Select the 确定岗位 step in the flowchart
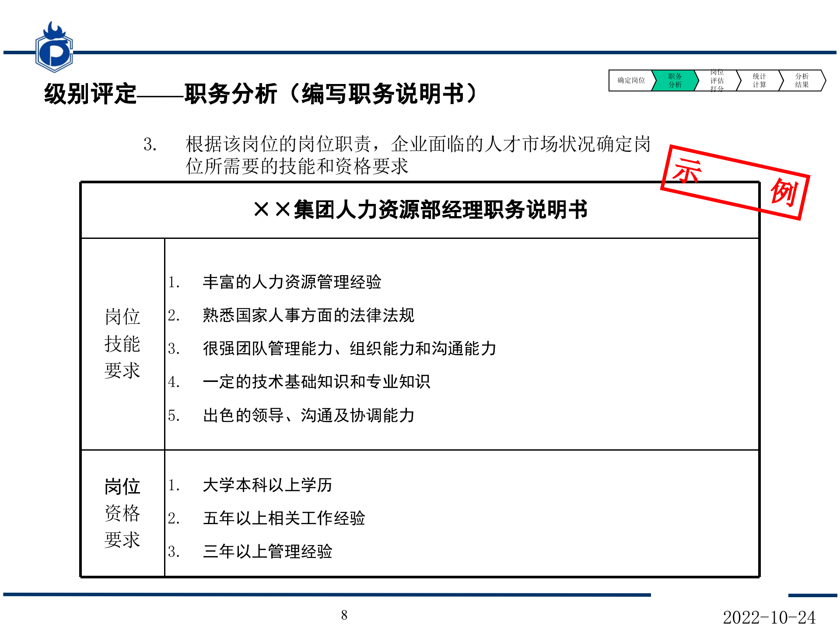The image size is (840, 630). [x=630, y=81]
